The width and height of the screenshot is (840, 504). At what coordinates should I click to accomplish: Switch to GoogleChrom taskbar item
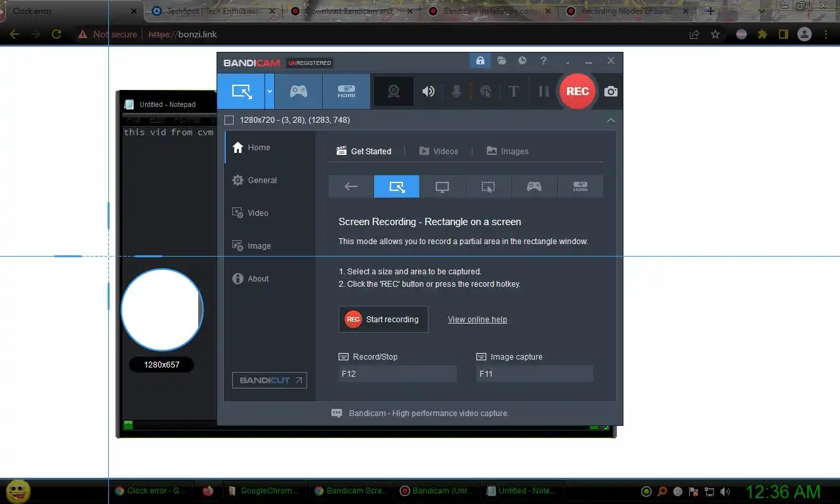pyautogui.click(x=263, y=490)
